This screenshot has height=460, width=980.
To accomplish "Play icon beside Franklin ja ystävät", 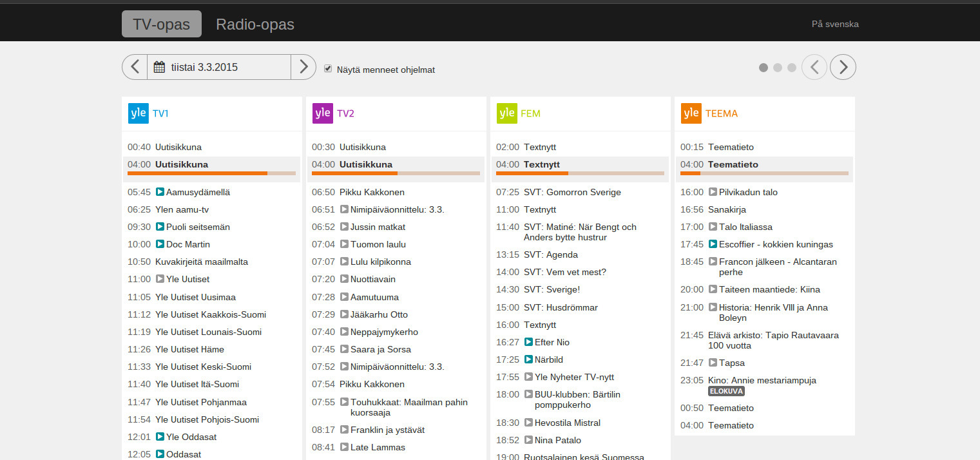I will (x=344, y=430).
